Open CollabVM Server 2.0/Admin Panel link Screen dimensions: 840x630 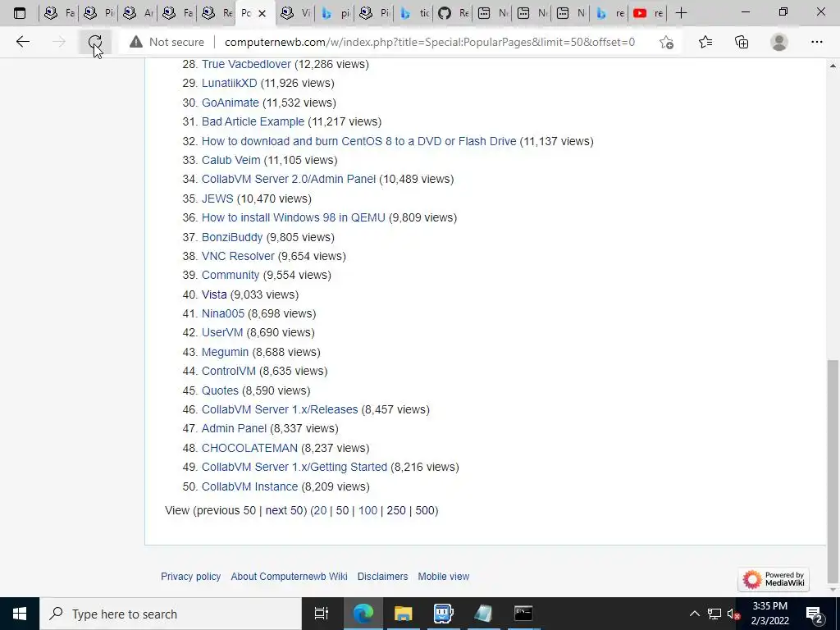[289, 179]
